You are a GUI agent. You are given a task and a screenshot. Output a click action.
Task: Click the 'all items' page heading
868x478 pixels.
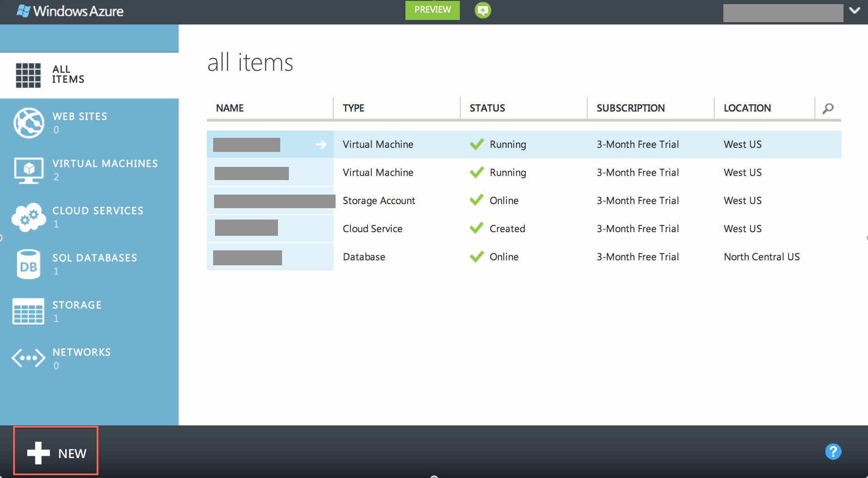[250, 62]
